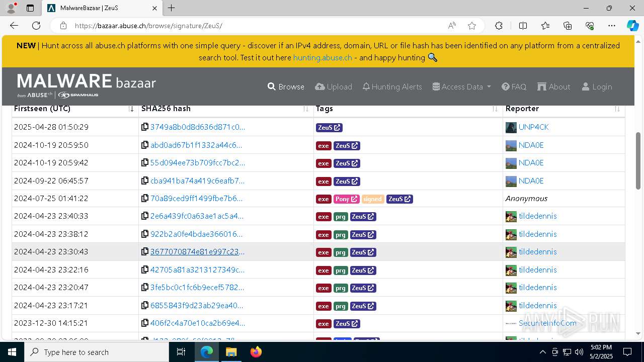Open Browser essentials heart icon
Screen dimensions: 644x362
pos(590,26)
